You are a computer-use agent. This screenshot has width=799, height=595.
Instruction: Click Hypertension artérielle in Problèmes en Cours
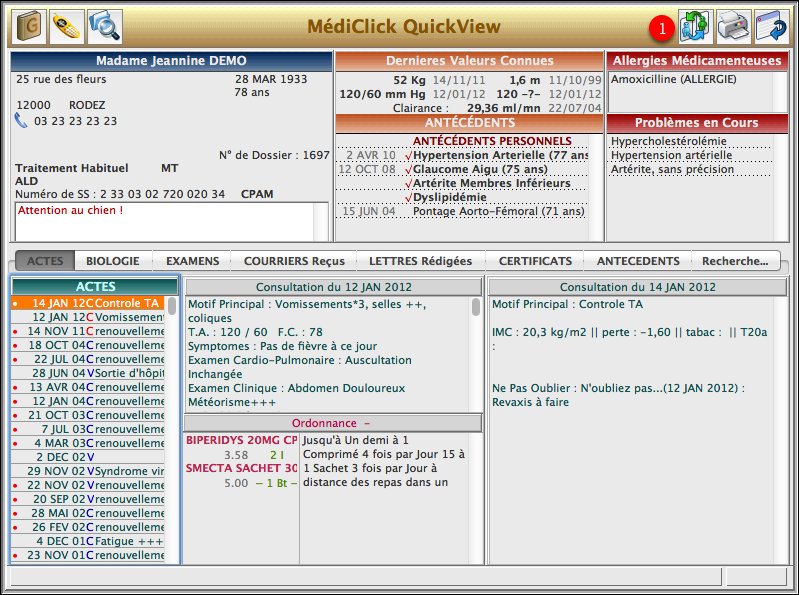(671, 155)
